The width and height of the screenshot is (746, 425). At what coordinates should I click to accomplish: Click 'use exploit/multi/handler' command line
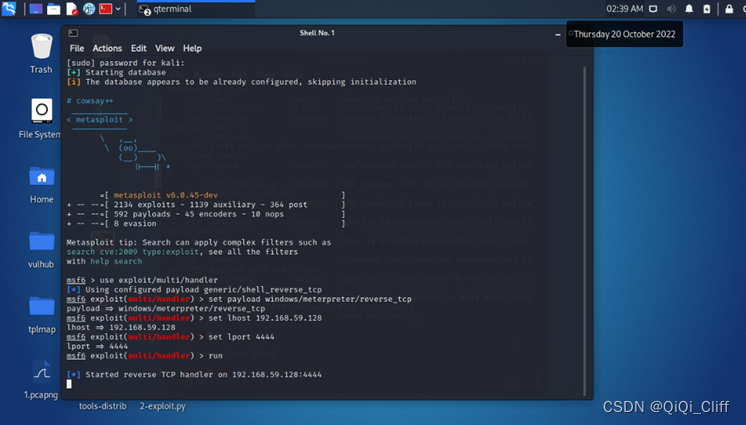[142, 280]
